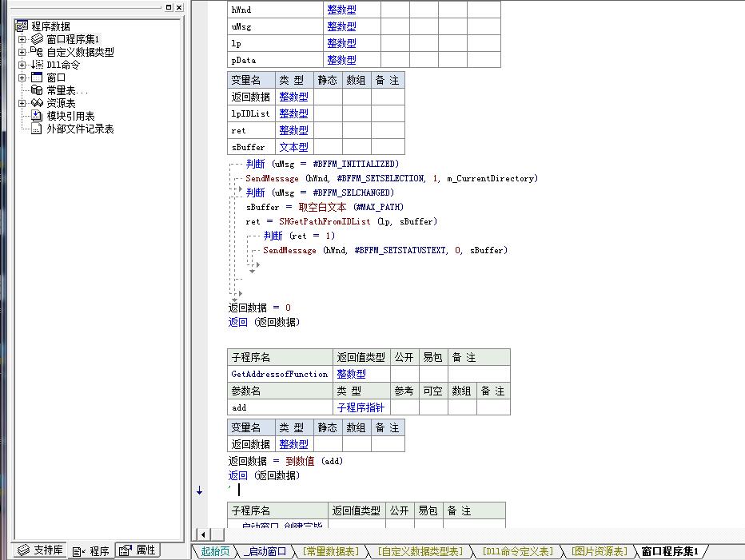Image resolution: width=745 pixels, height=560 pixels.
Task: Click the SendMessage #BFFM_SETSTATUSTEXT code line
Action: pyautogui.click(x=385, y=250)
